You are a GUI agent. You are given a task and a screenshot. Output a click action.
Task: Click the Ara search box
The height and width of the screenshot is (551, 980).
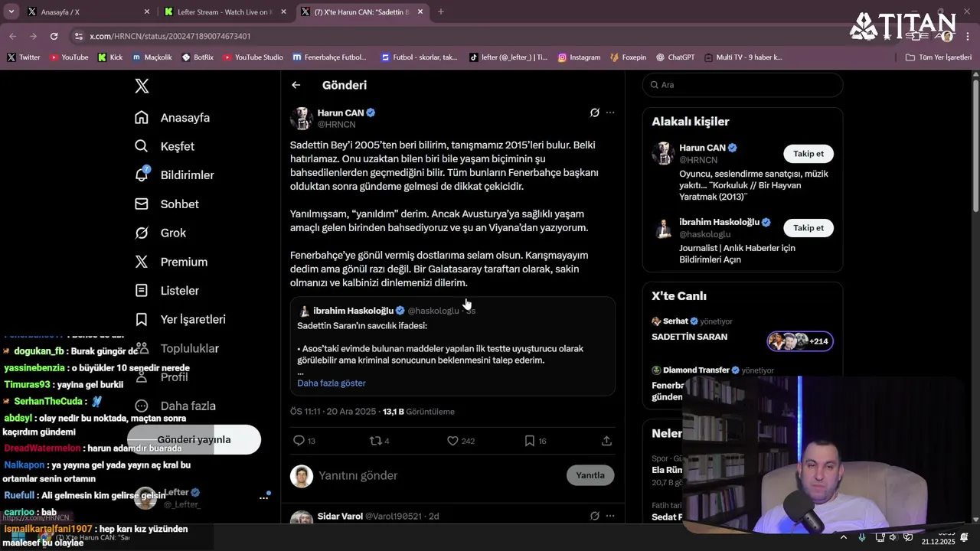(x=743, y=85)
